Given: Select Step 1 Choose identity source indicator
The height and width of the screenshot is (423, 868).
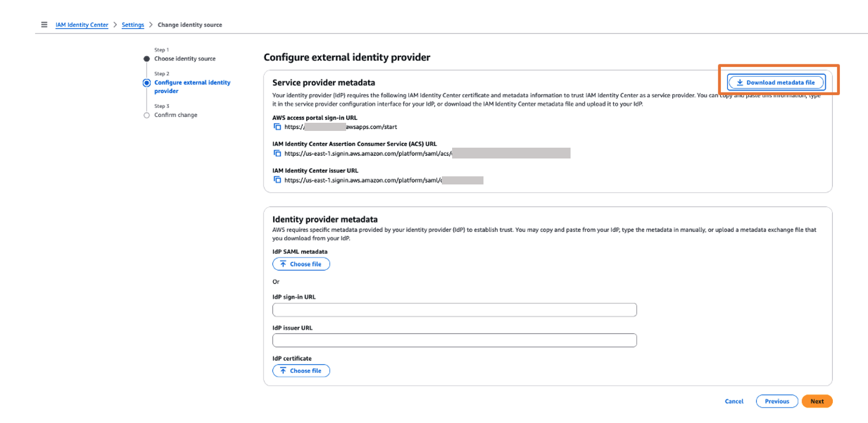Looking at the screenshot, I should (x=146, y=58).
